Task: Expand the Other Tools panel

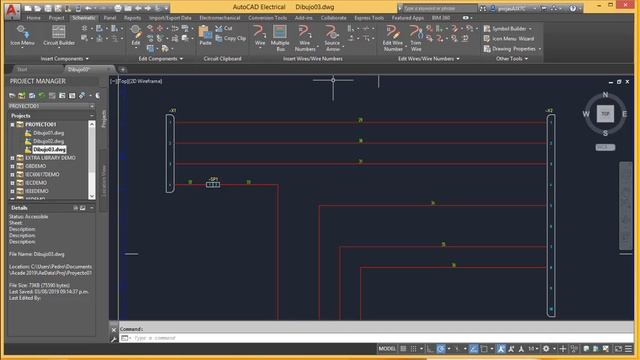Action: coord(512,59)
